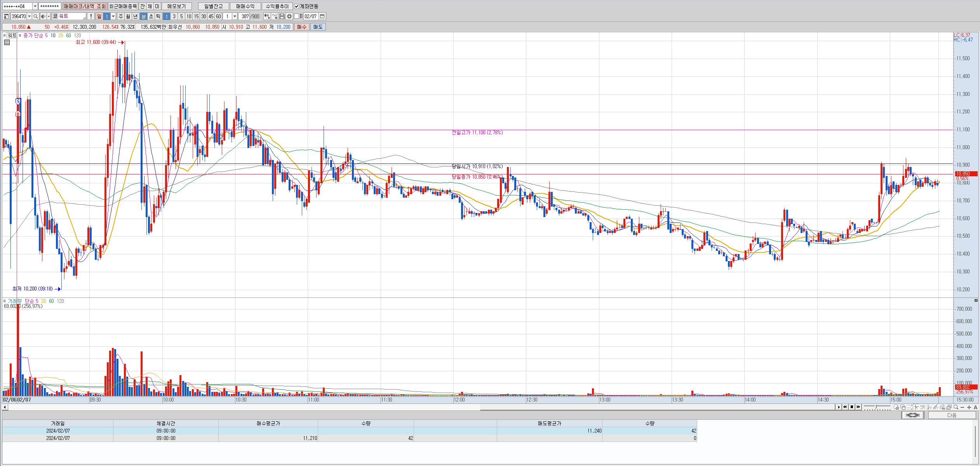
Task: Select the 분 minute chart toggle
Action: click(x=143, y=16)
